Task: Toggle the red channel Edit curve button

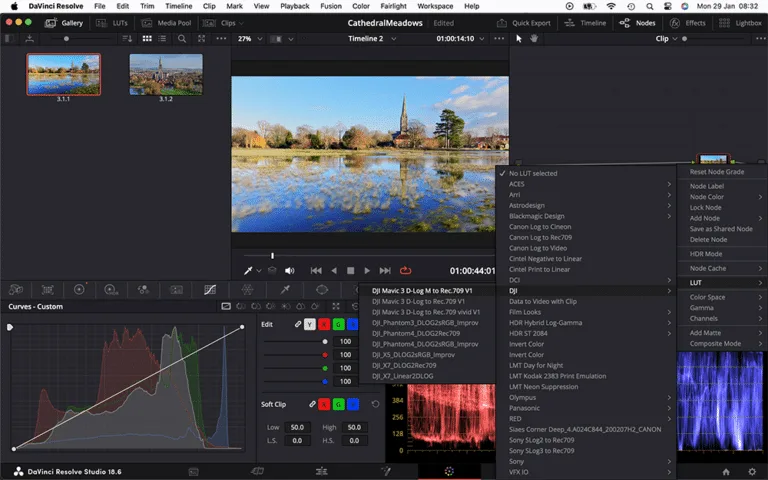Action: coord(324,324)
